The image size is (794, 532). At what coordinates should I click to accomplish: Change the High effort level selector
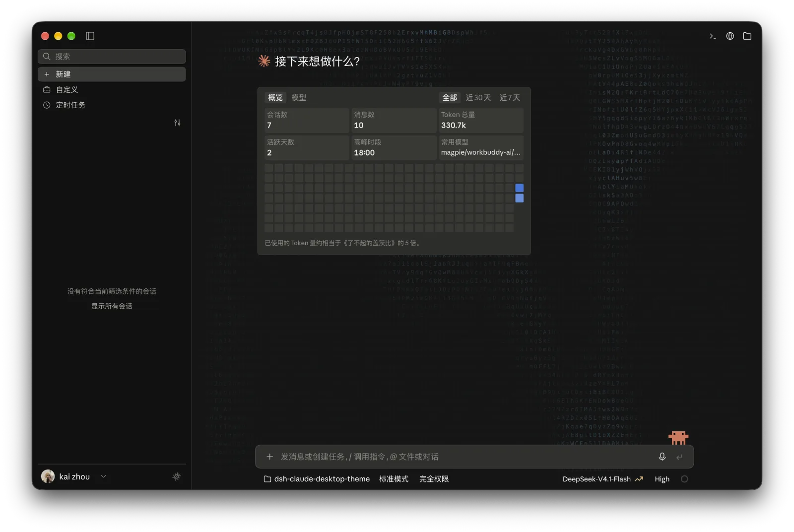click(662, 479)
